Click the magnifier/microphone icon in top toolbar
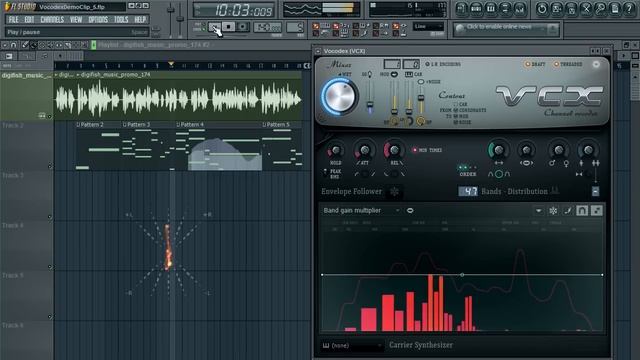Image resolution: width=640 pixels, height=360 pixels. pyautogui.click(x=600, y=9)
